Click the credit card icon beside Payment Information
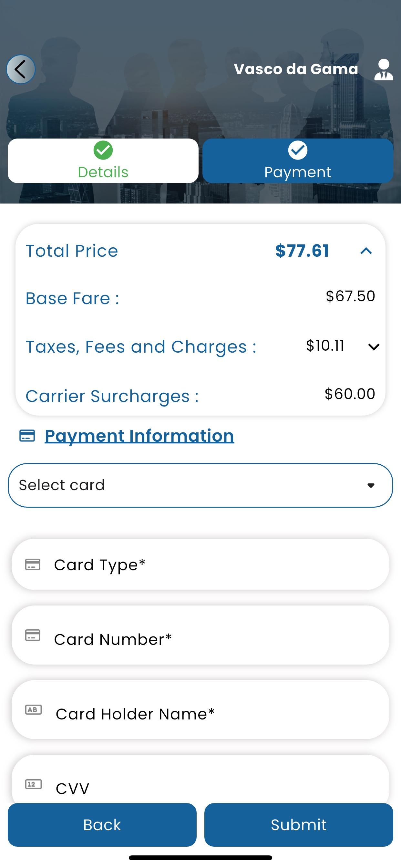The width and height of the screenshot is (401, 868). pos(27,436)
